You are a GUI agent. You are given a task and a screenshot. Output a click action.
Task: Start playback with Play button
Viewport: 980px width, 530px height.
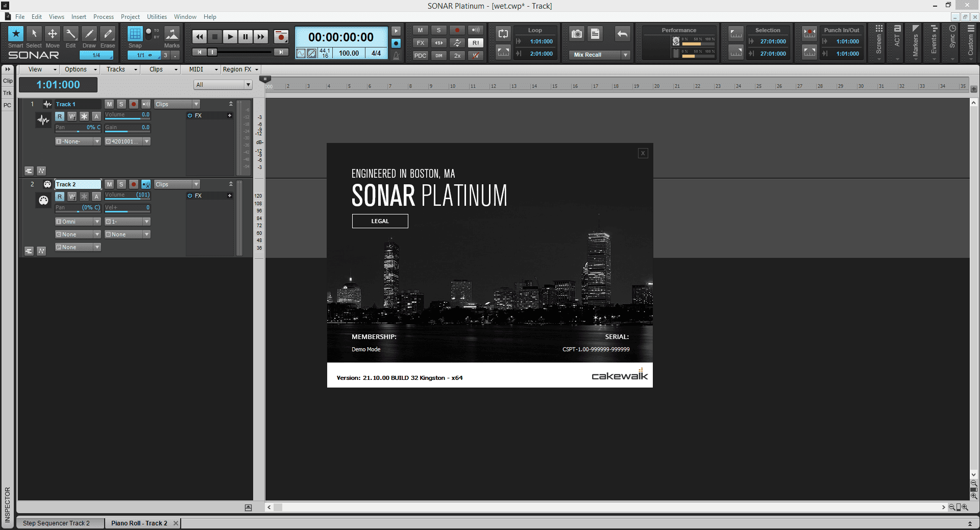(230, 37)
